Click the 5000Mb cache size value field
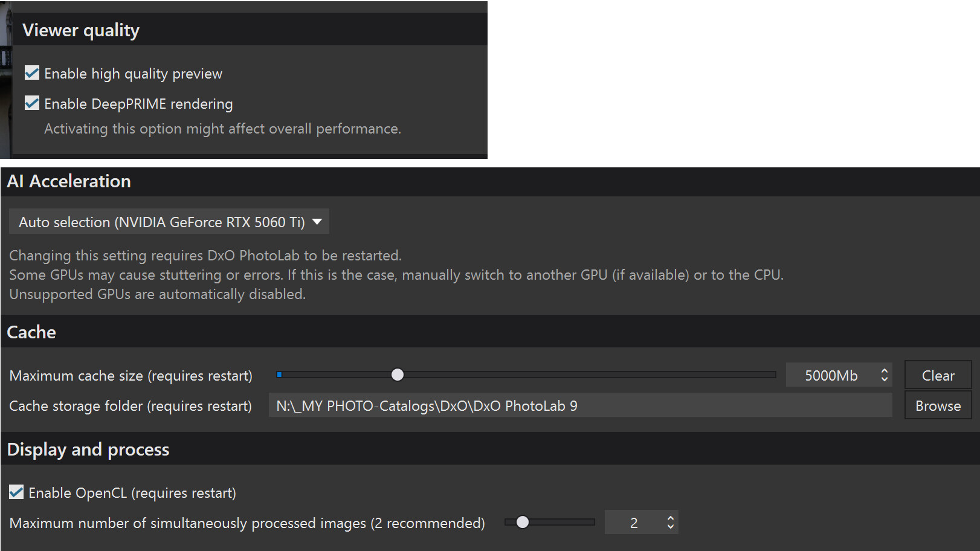The image size is (980, 551). pyautogui.click(x=831, y=375)
